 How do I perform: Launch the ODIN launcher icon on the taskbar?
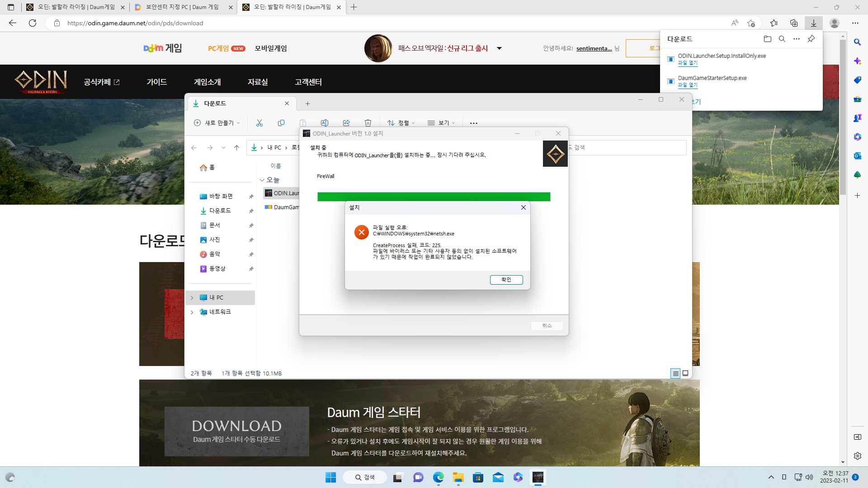(x=538, y=477)
